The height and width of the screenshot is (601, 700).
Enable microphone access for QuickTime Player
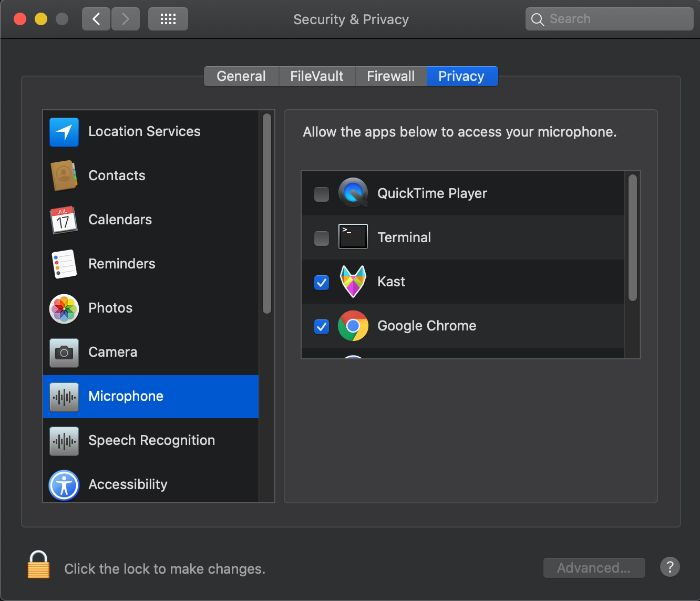tap(322, 194)
